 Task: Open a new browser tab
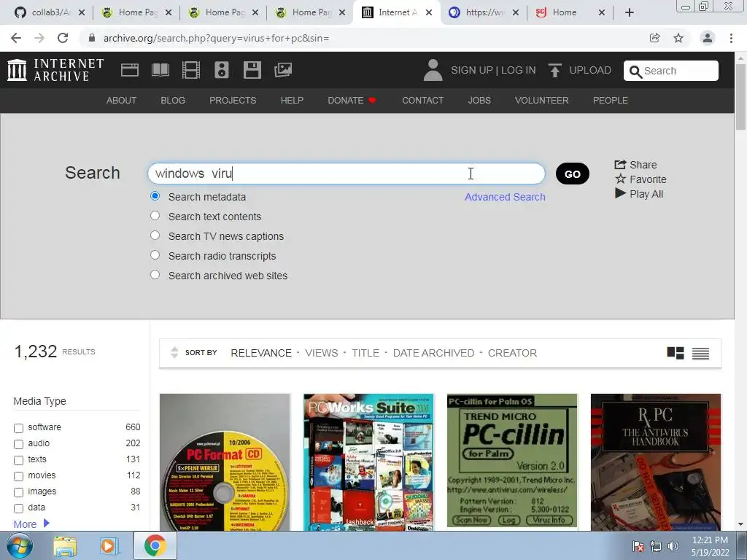[x=630, y=12]
